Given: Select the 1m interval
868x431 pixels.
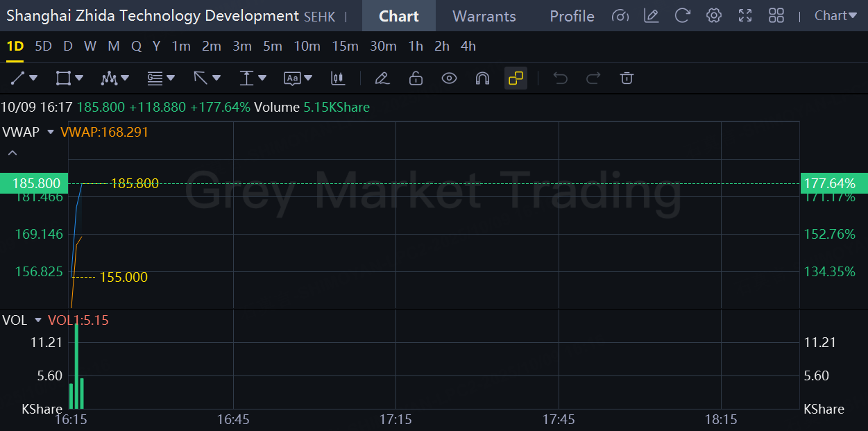Looking at the screenshot, I should 181,47.
